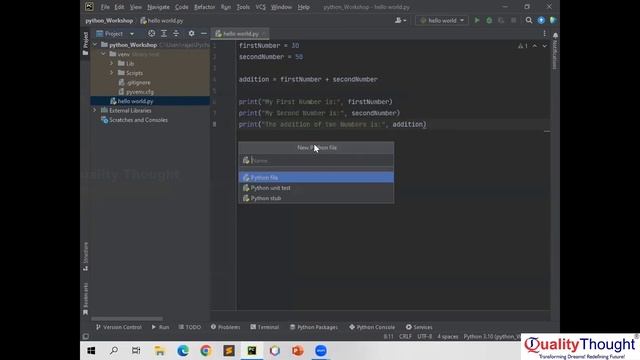
Task: Open the Run menu
Action: pyautogui.click(x=226, y=7)
